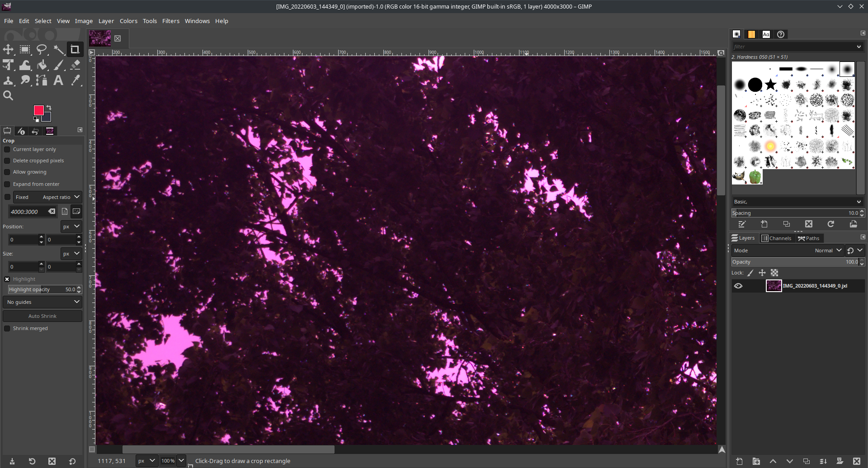
Task: Select the Fuzzy Select tool
Action: (x=59, y=50)
